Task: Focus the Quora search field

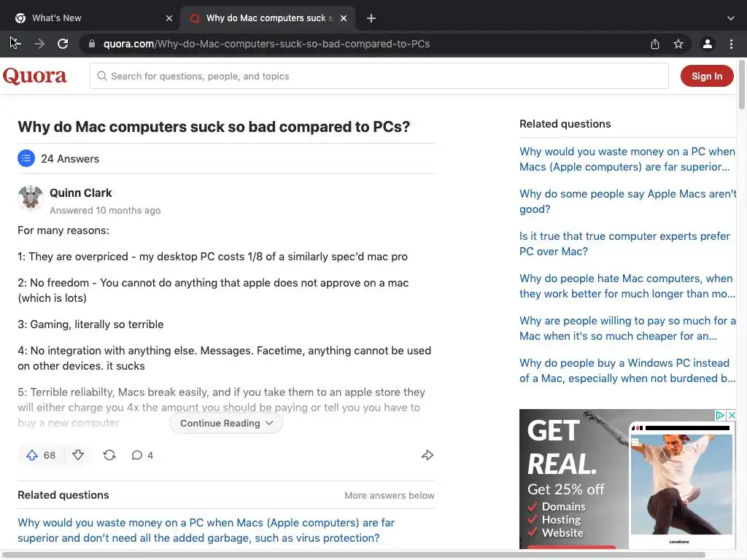Action: [379, 76]
